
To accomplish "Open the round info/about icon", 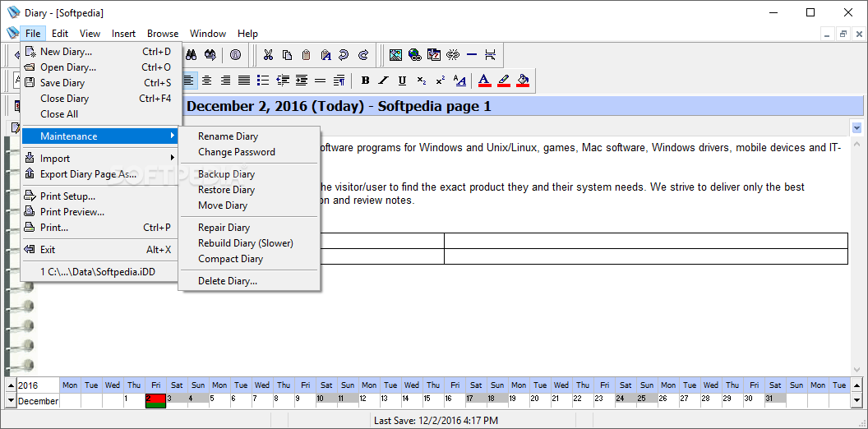I will pyautogui.click(x=235, y=55).
